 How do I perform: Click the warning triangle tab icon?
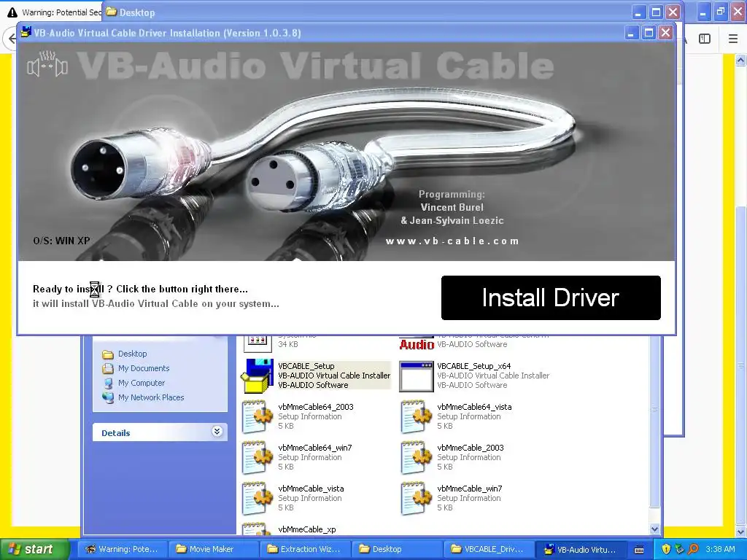point(12,13)
